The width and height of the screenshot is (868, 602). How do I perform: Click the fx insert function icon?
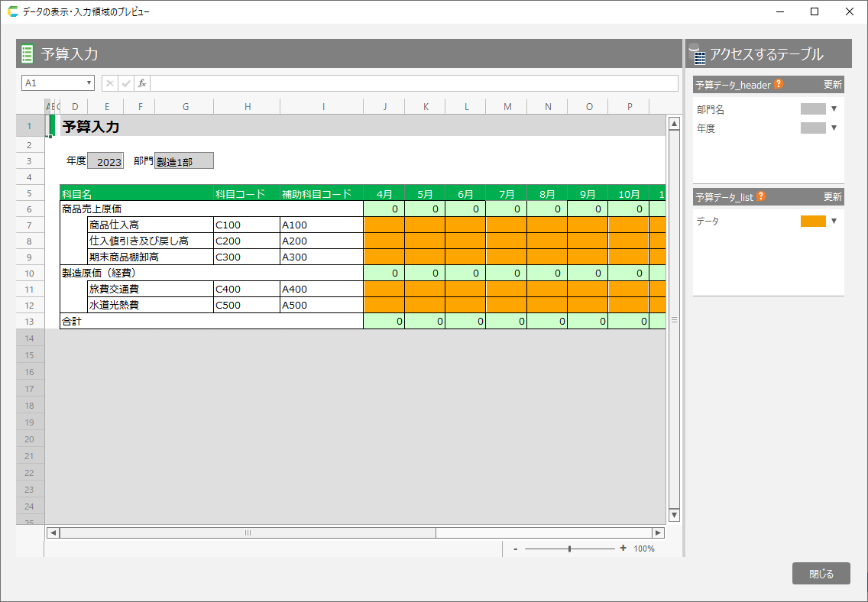pyautogui.click(x=142, y=83)
